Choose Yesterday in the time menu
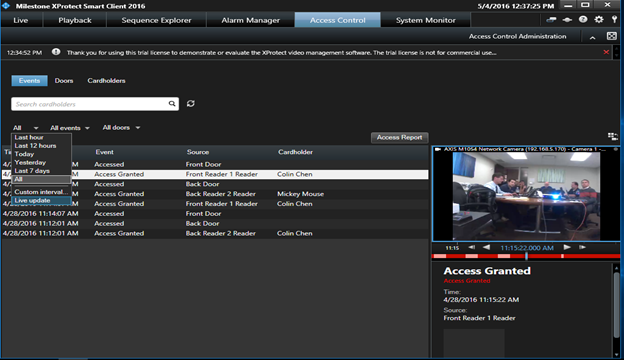 pos(41,162)
